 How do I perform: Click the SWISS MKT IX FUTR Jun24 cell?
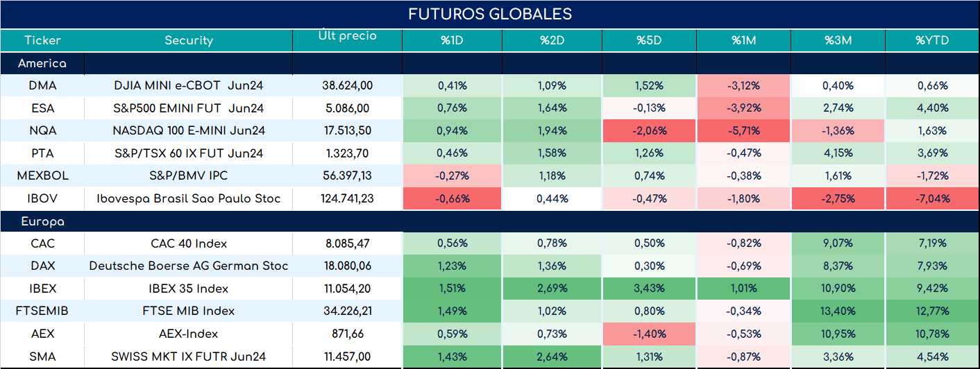click(189, 357)
